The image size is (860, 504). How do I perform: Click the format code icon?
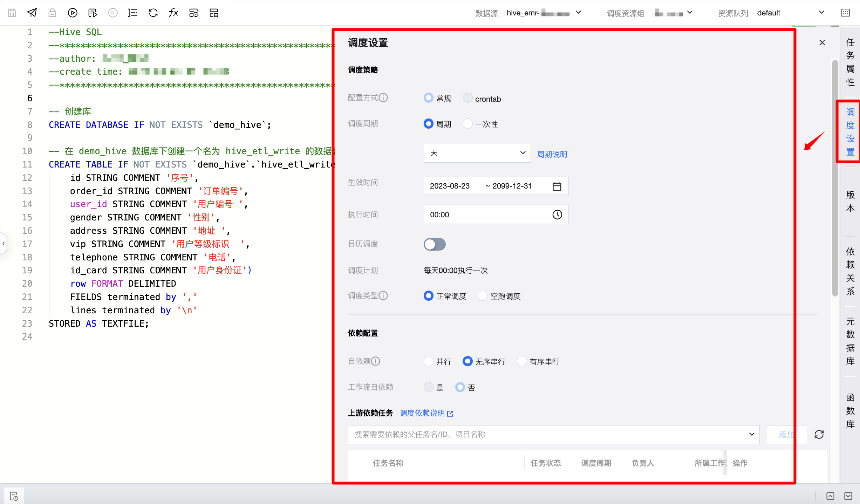(x=133, y=13)
